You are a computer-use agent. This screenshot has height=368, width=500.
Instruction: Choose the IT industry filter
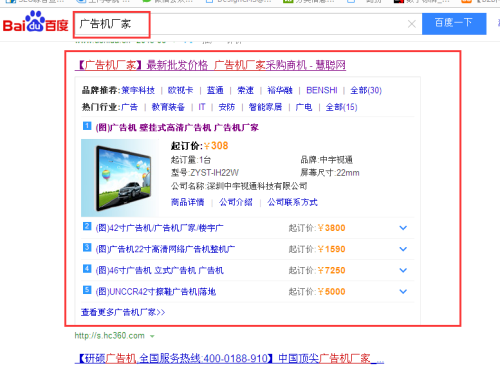coord(202,107)
